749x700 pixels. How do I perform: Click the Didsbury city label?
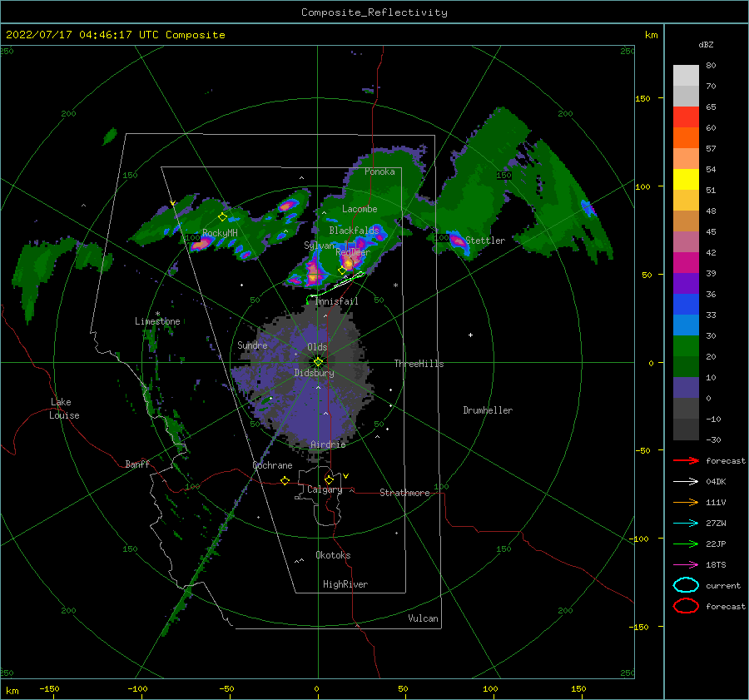pyautogui.click(x=314, y=373)
